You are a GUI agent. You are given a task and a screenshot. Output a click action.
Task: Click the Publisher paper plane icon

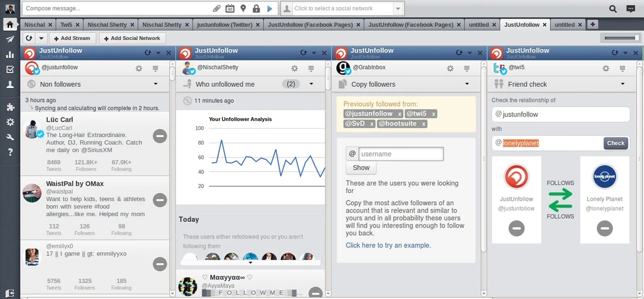pos(10,39)
